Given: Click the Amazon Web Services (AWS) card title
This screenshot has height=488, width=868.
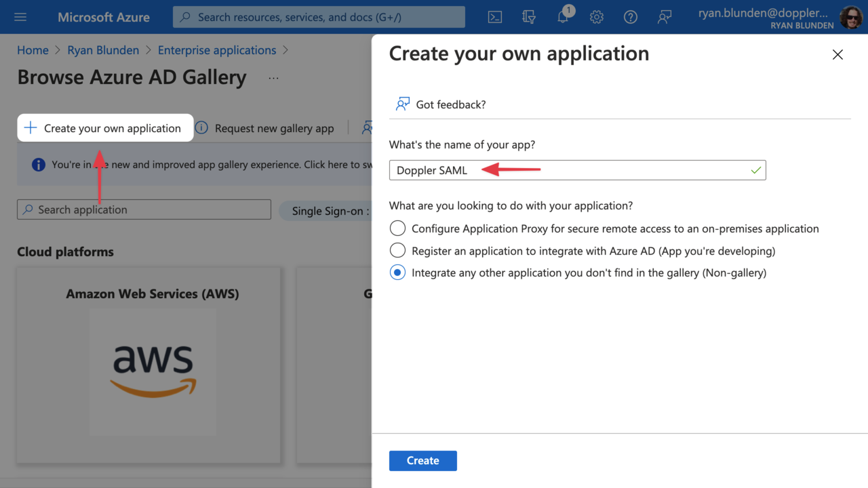Looking at the screenshot, I should click(153, 293).
